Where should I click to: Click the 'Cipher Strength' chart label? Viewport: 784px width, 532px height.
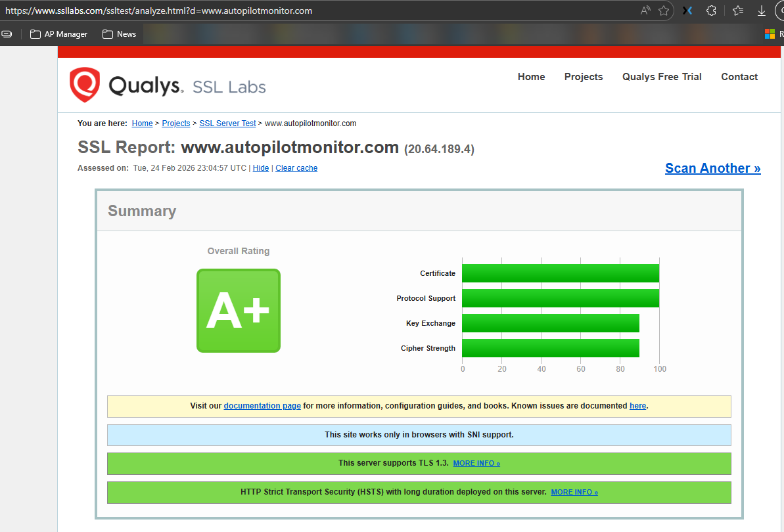click(x=428, y=348)
